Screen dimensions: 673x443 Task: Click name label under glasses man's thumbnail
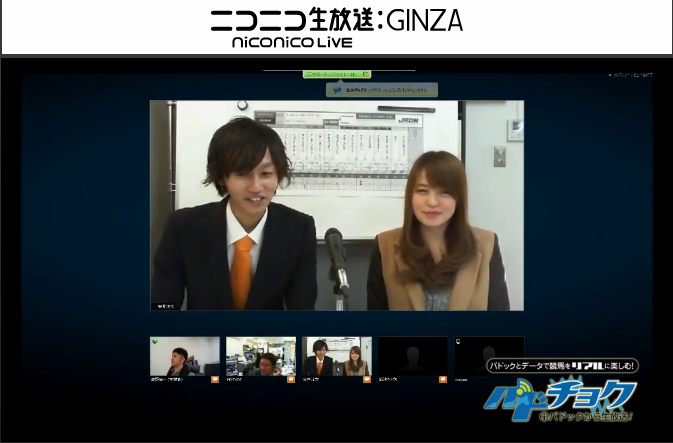234,379
